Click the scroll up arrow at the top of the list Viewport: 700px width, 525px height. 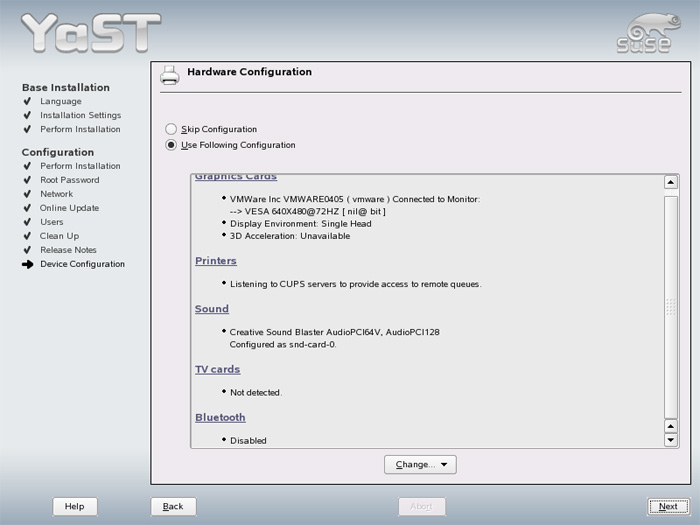pos(671,182)
